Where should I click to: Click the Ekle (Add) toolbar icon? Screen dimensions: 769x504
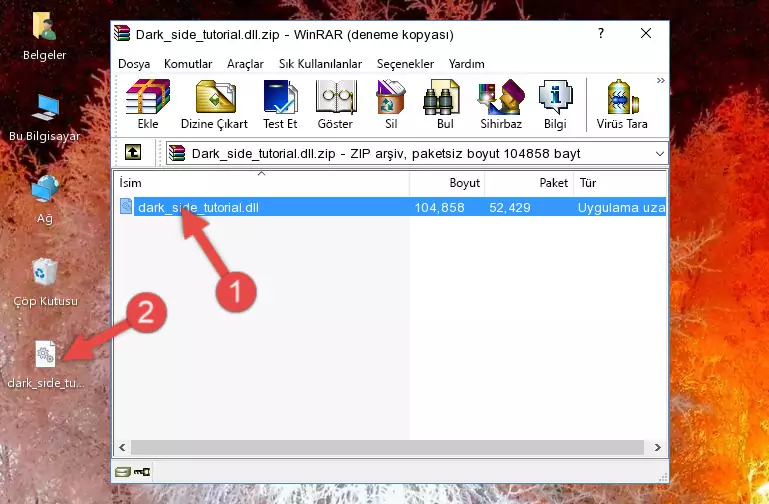pos(148,104)
